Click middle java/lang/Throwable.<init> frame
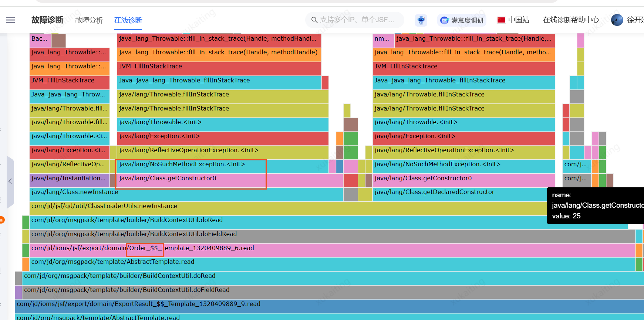This screenshot has width=644, height=320. [x=223, y=125]
